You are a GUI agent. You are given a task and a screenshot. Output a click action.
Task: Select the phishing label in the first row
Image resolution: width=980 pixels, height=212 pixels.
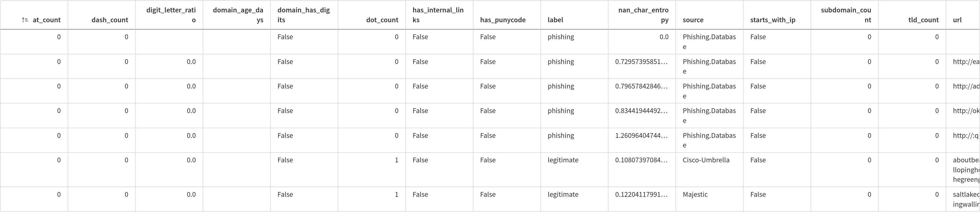tap(561, 37)
